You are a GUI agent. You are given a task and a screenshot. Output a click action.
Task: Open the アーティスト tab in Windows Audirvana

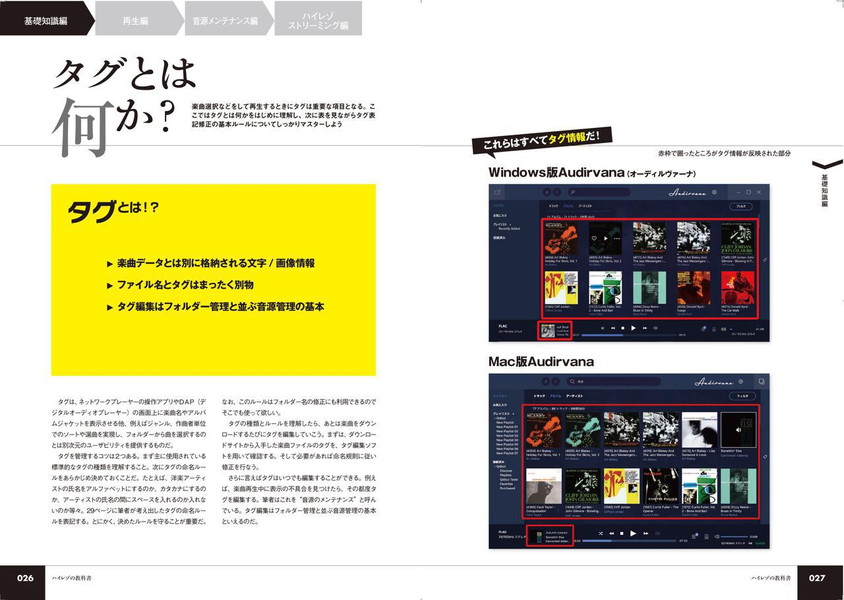point(585,206)
